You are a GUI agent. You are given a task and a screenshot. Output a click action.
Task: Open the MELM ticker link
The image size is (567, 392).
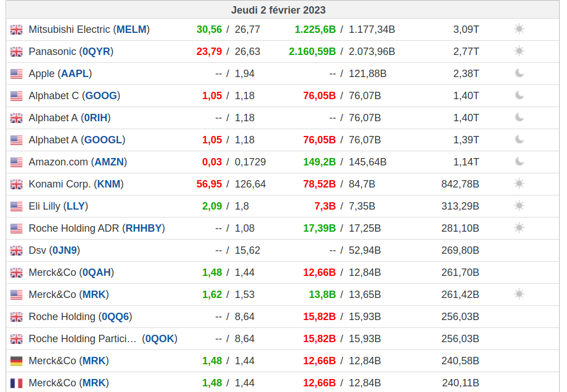pyautogui.click(x=131, y=29)
